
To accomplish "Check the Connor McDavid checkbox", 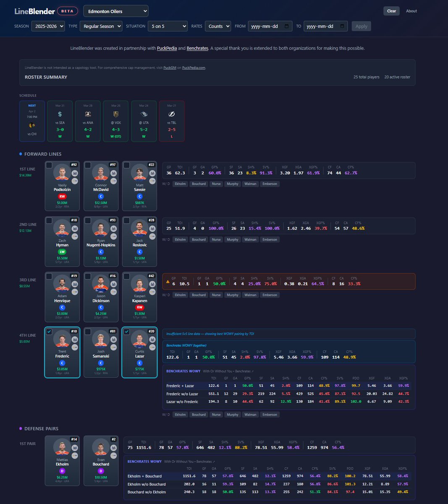I will (88, 165).
